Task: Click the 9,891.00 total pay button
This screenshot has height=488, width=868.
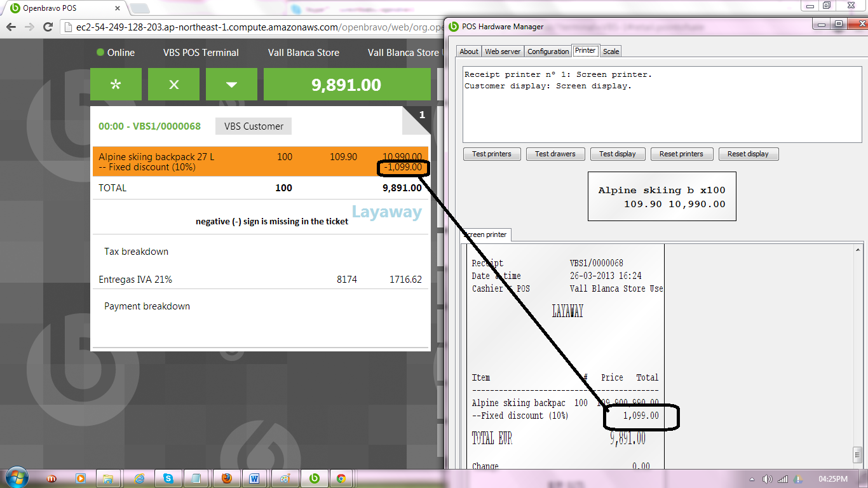Action: click(x=346, y=85)
